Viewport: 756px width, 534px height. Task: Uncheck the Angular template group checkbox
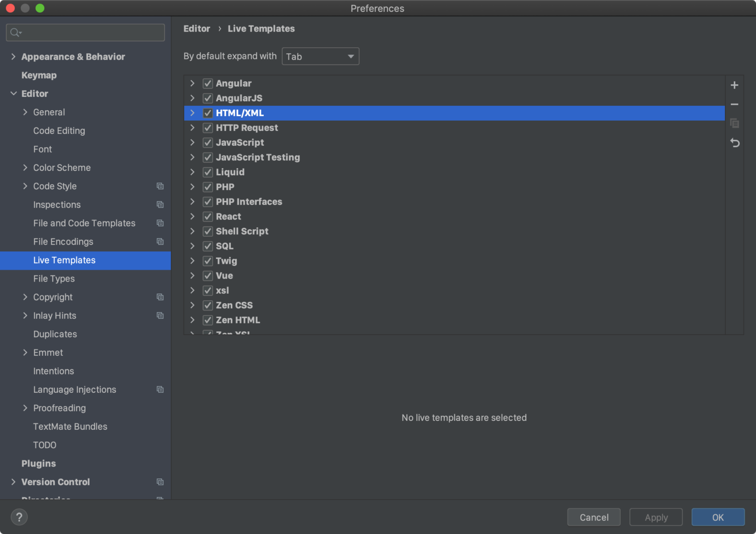coord(208,84)
